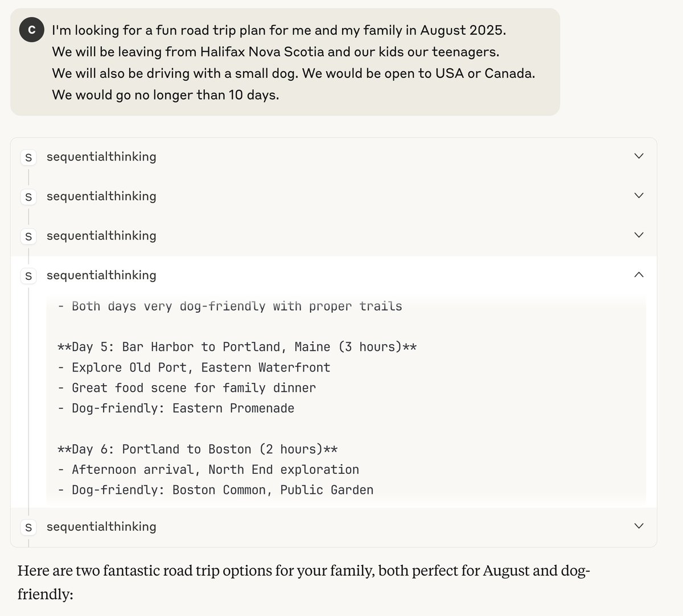The width and height of the screenshot is (683, 616).
Task: Click the user avatar with letter C
Action: click(x=31, y=30)
